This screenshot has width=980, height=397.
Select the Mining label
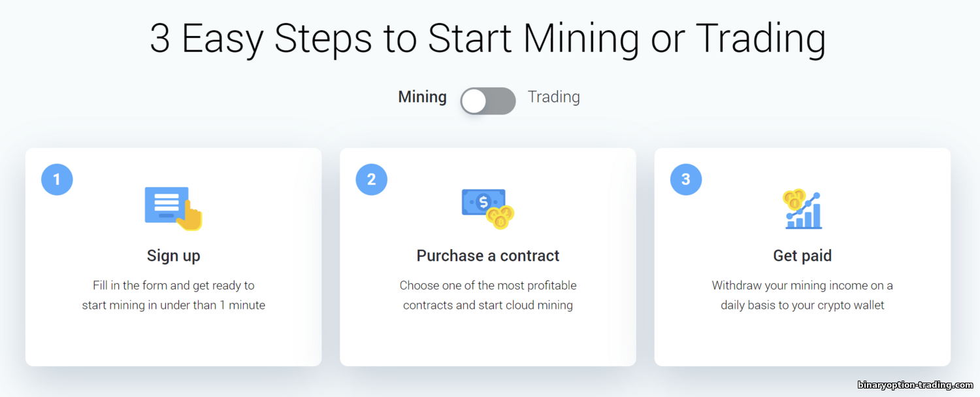point(423,97)
